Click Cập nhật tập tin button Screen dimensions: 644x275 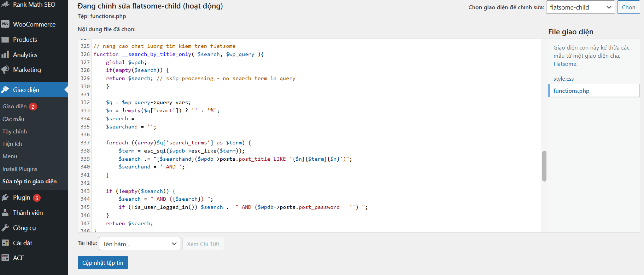pos(103,263)
